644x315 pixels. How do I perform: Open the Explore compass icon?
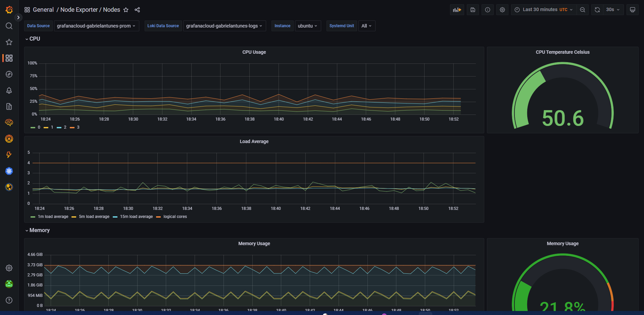9,74
